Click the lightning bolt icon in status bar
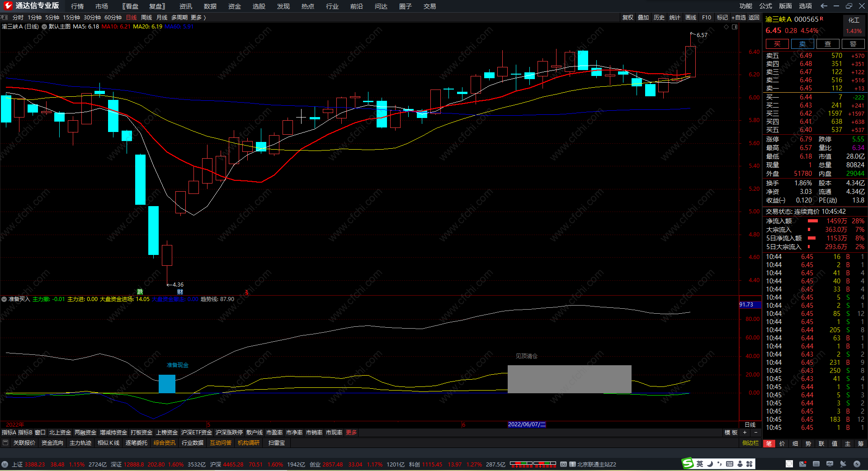868x471 pixels. 857,464
